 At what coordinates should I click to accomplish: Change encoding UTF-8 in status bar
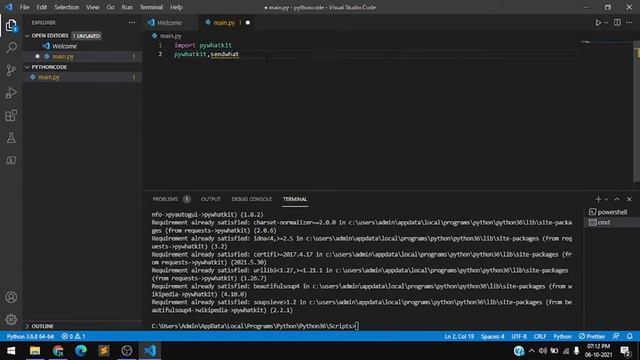pos(519,336)
